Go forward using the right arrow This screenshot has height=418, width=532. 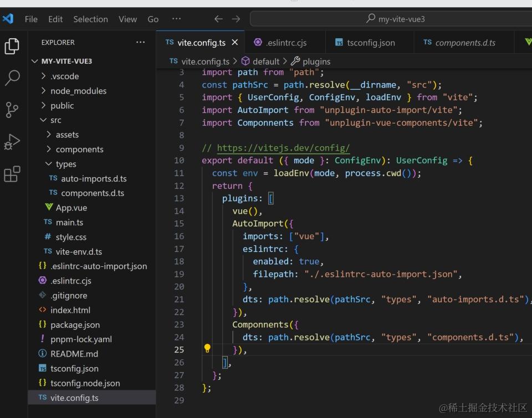pos(236,19)
